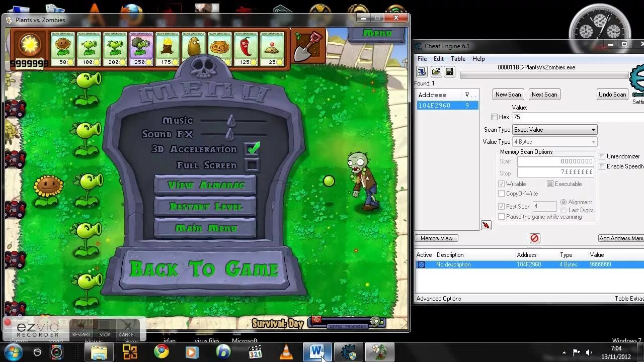Open the Help menu in Cheat Engine

478,59
